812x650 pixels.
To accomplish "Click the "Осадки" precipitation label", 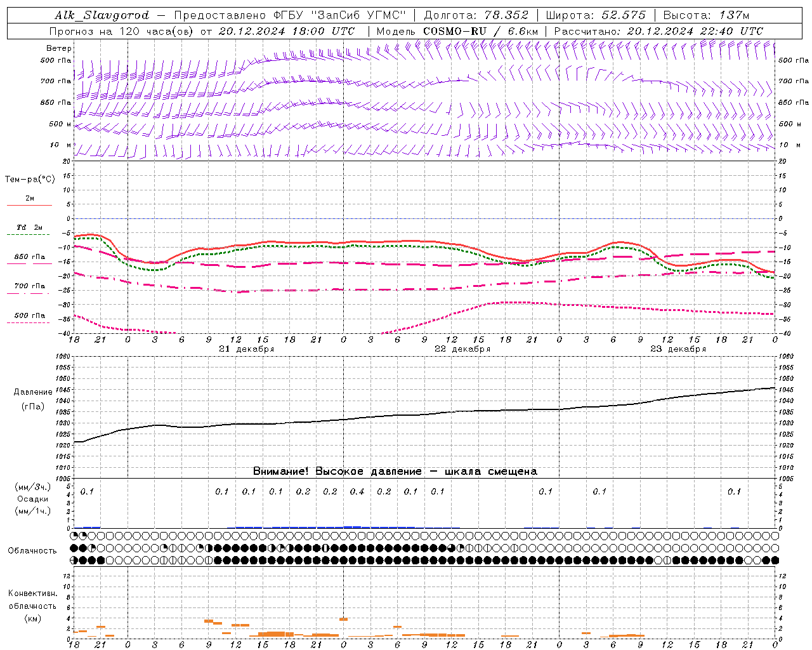I will coord(33,499).
